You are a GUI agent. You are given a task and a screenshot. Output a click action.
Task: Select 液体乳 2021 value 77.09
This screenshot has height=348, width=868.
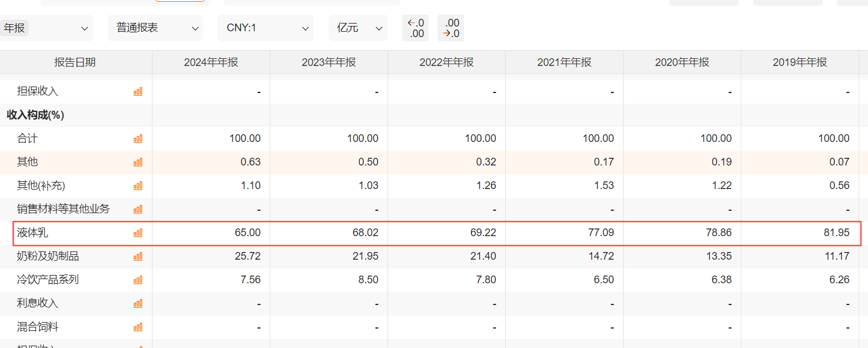tap(601, 233)
